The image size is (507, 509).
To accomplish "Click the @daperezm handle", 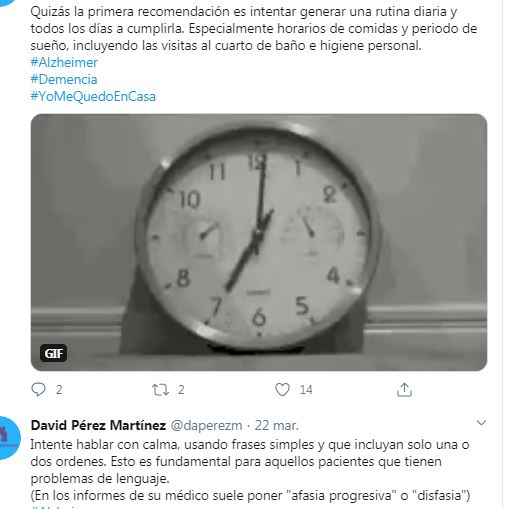I will pos(206,426).
